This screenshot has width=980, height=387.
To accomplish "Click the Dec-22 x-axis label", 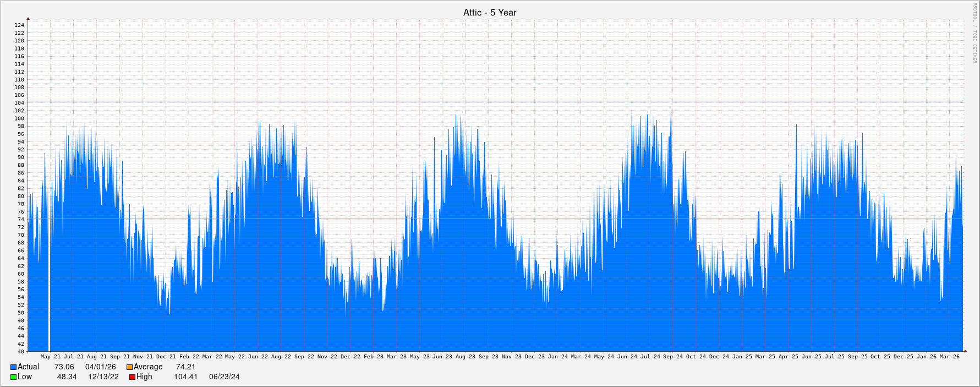I will point(350,357).
